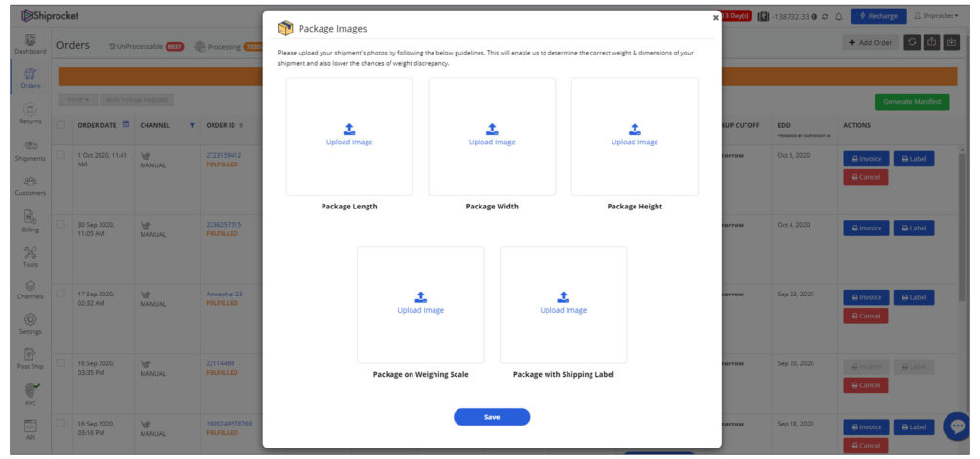
Task: Tick checkbox for 16 Sep 03:35 PM order
Action: click(61, 362)
